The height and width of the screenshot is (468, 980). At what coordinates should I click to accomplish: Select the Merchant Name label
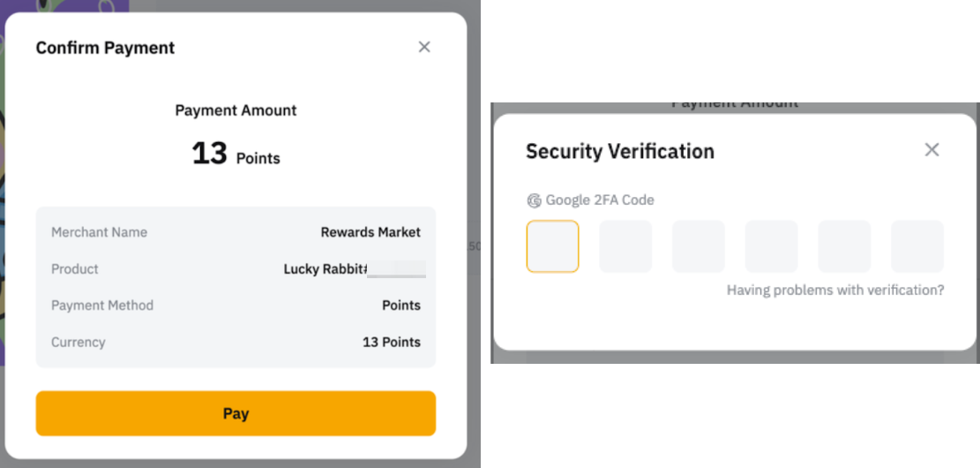[x=99, y=232]
